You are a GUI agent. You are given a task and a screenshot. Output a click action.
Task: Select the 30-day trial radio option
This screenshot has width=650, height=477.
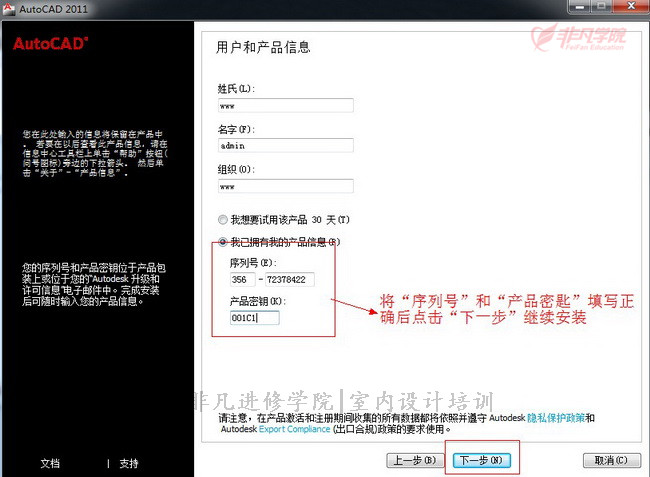coord(223,220)
